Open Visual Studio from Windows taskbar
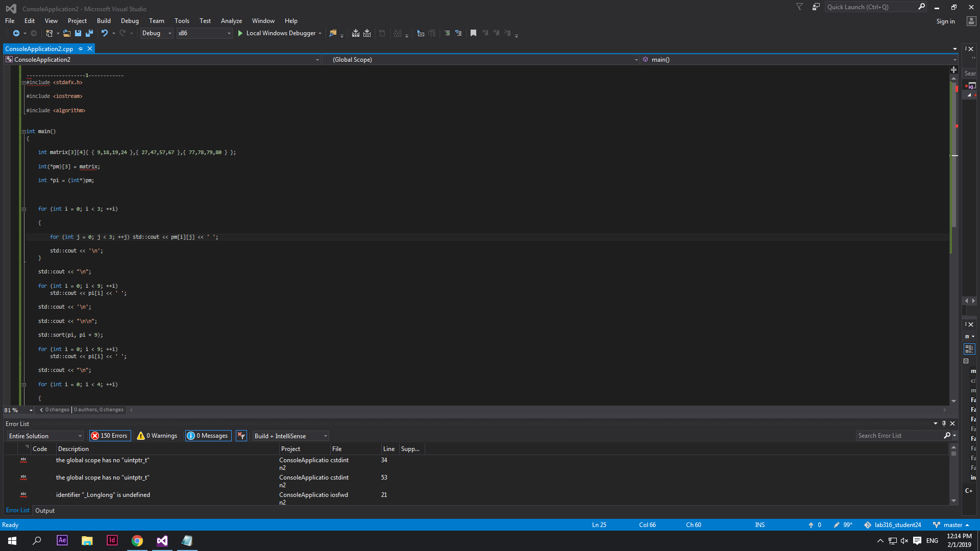The image size is (980, 551). pos(162,541)
